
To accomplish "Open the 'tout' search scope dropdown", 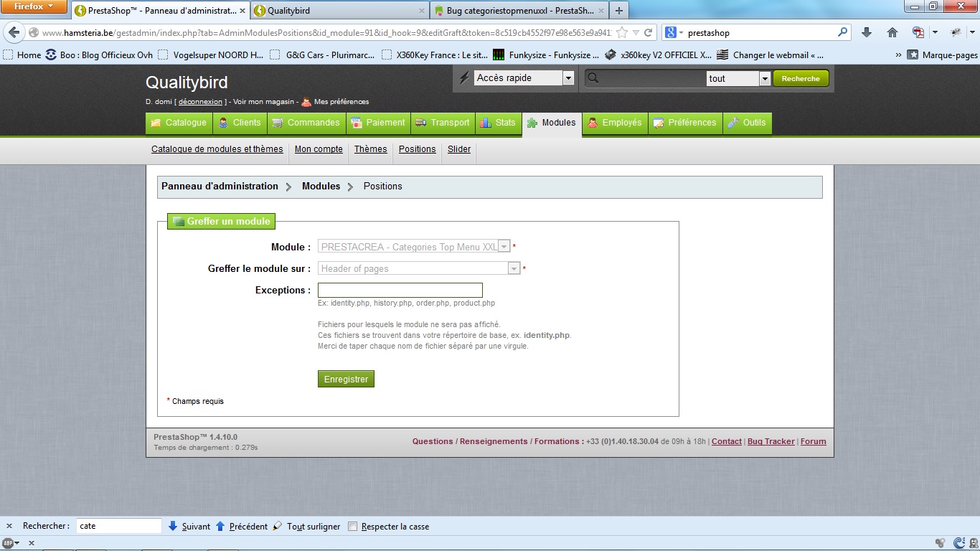I will [x=738, y=78].
